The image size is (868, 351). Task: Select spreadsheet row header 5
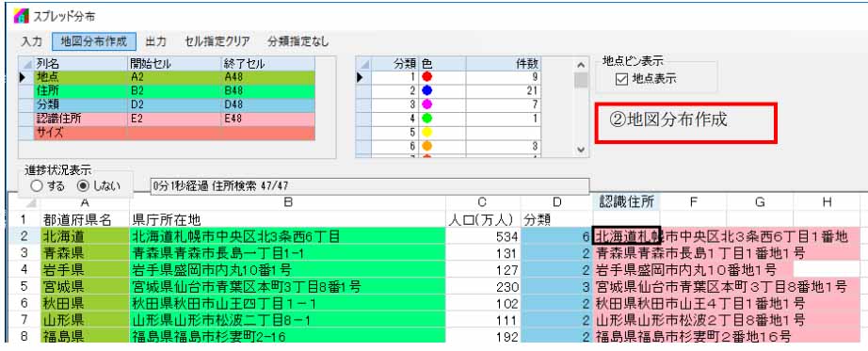pos(24,286)
